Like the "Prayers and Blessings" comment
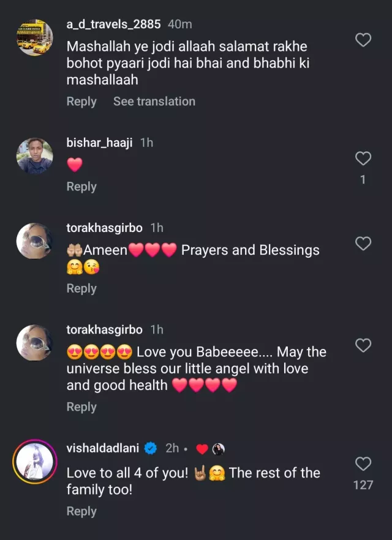 click(364, 244)
